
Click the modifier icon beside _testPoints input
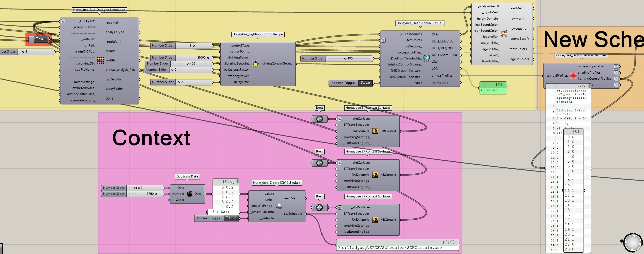383,40
